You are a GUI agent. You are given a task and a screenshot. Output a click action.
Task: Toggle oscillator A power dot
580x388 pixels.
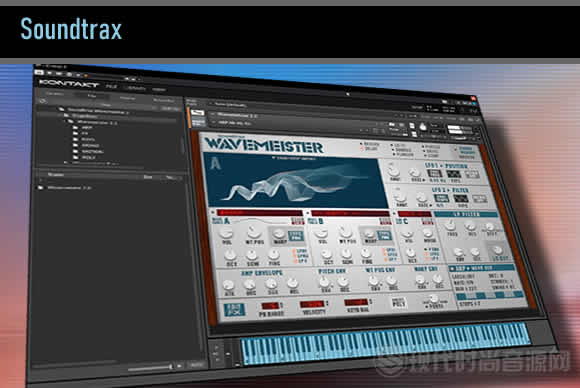[x=213, y=212]
